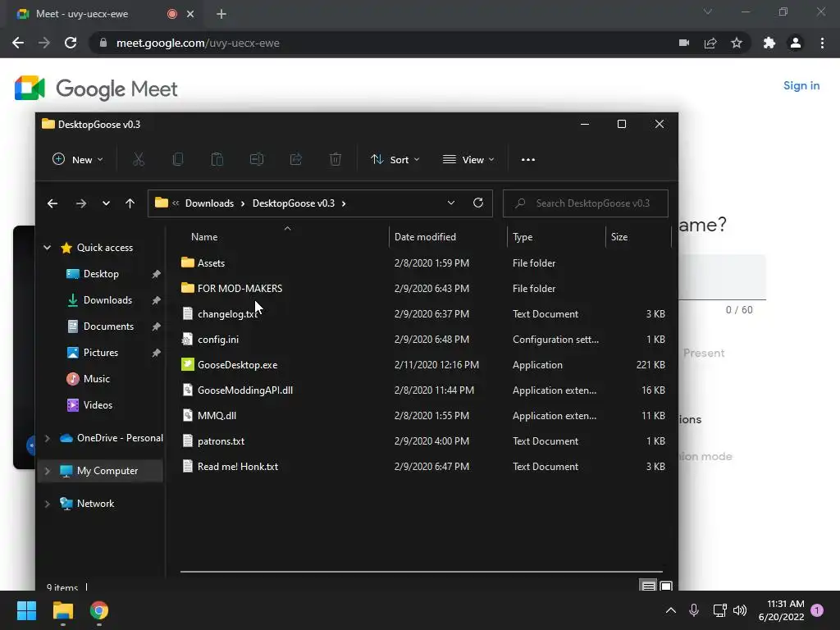Click the clock and date in taskbar

[782, 610]
